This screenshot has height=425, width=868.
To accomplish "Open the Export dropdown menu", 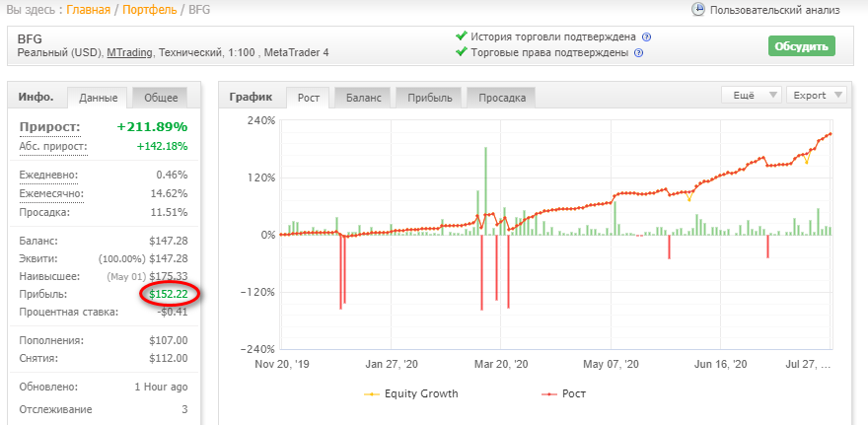I will click(817, 96).
